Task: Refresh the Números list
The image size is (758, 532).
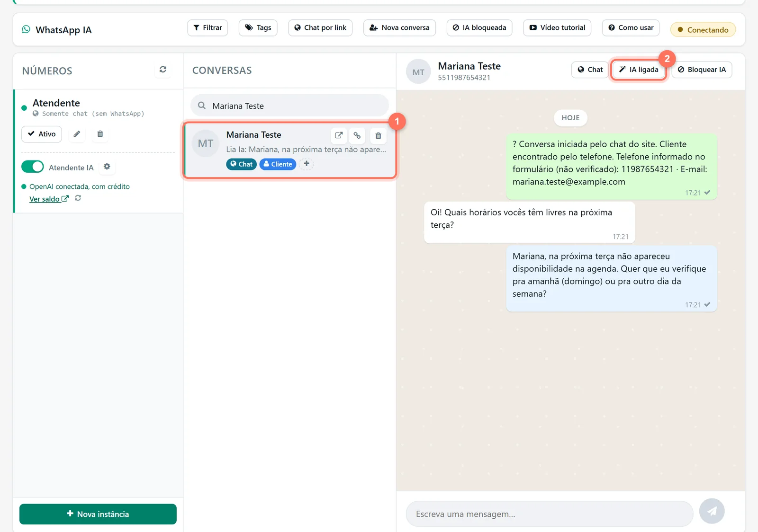Action: [163, 70]
